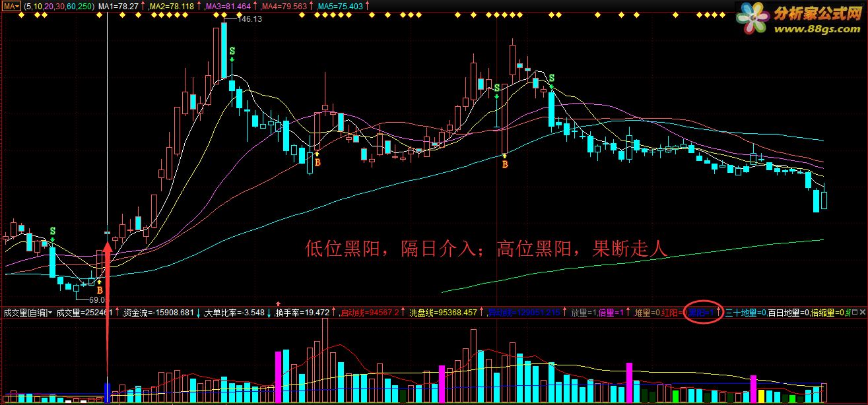Click the leftmost B buy signal marker
The image size is (868, 405).
100,290
